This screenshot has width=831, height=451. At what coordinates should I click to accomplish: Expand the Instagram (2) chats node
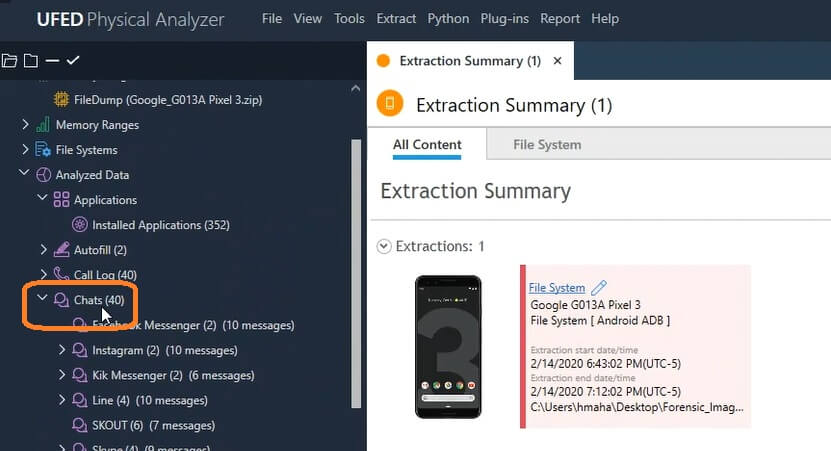61,350
